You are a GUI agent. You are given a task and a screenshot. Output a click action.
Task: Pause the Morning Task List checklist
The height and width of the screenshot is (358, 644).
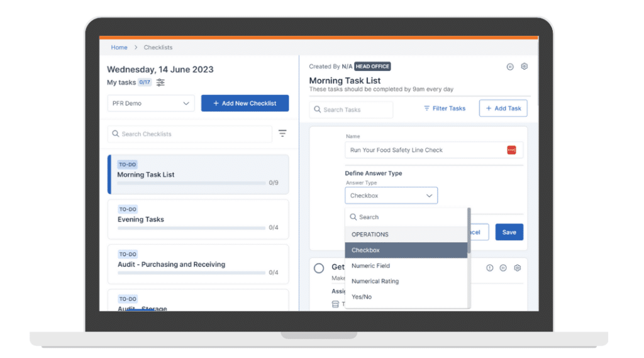point(510,67)
